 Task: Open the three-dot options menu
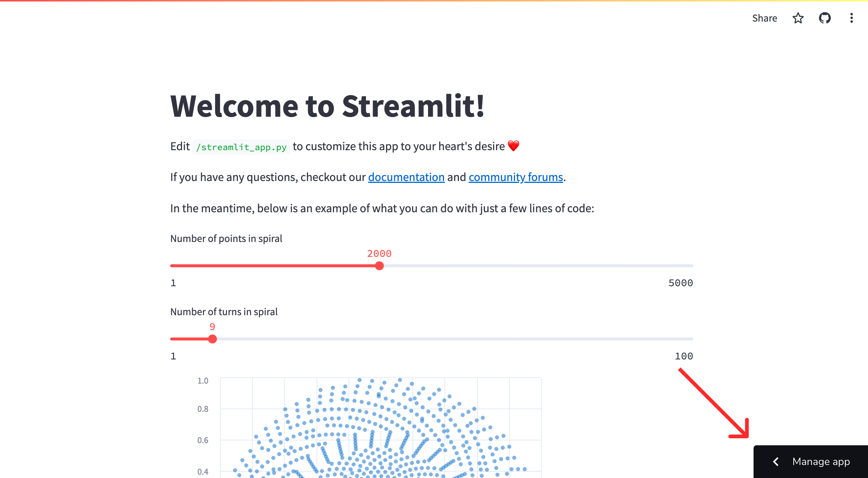(x=851, y=18)
